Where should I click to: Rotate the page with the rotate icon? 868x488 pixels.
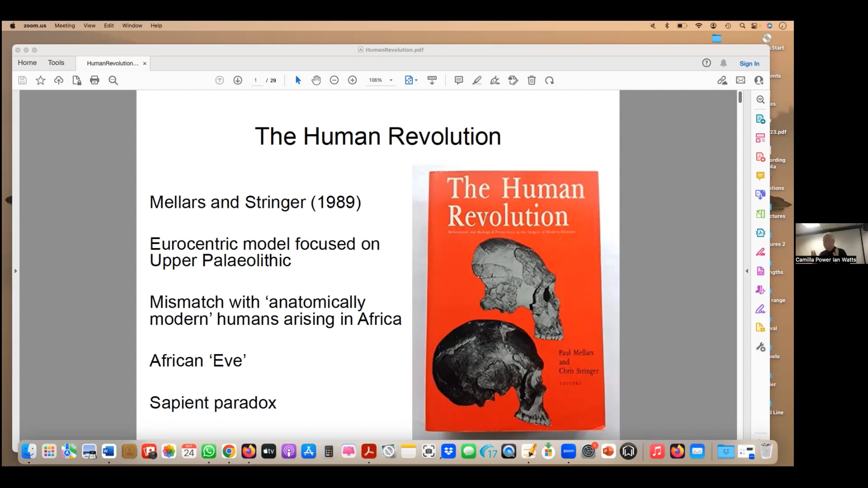tap(550, 80)
